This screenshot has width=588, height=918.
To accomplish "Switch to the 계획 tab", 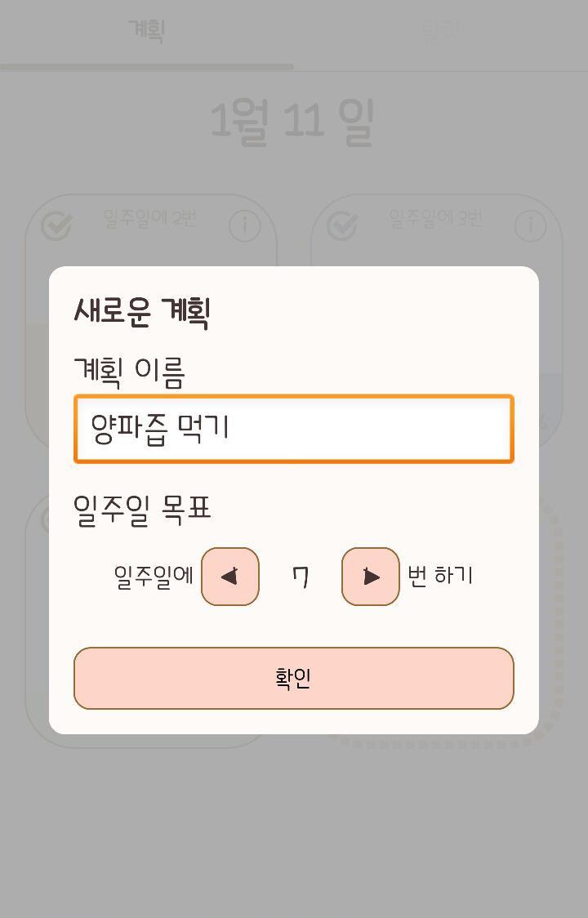I will point(147,31).
